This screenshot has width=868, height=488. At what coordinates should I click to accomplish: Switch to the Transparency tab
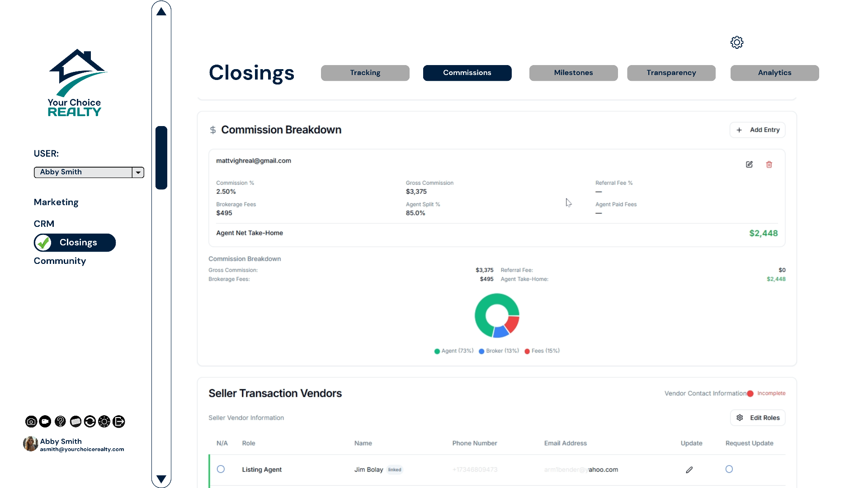pyautogui.click(x=671, y=73)
